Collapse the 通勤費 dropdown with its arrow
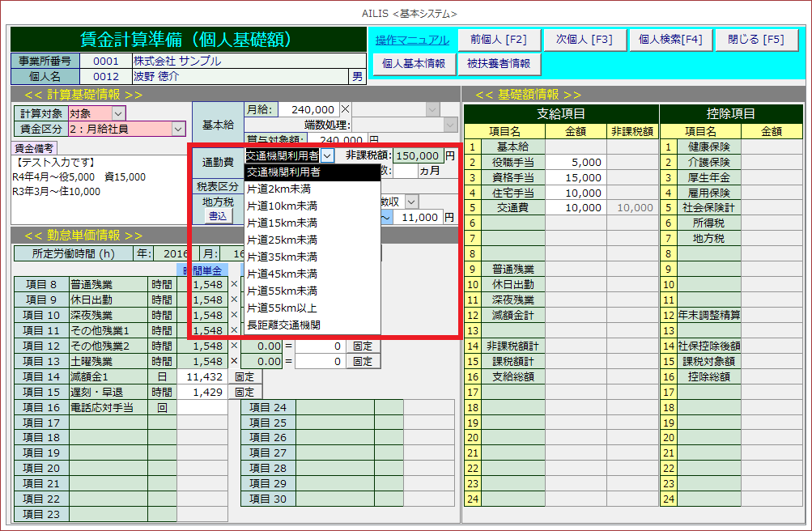The width and height of the screenshot is (812, 531). coord(327,155)
